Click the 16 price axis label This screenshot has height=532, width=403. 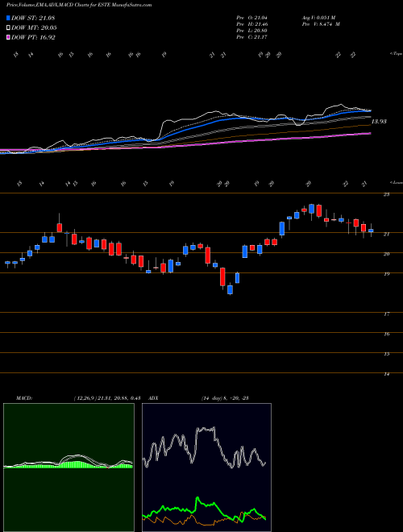[387, 334]
